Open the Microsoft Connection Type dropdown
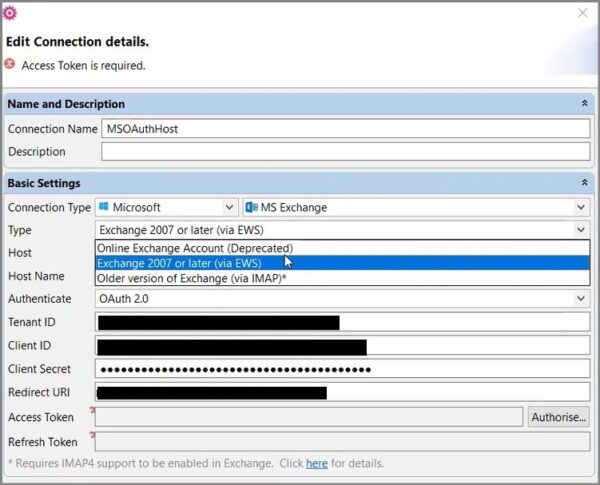This screenshot has width=600, height=485. coord(229,207)
